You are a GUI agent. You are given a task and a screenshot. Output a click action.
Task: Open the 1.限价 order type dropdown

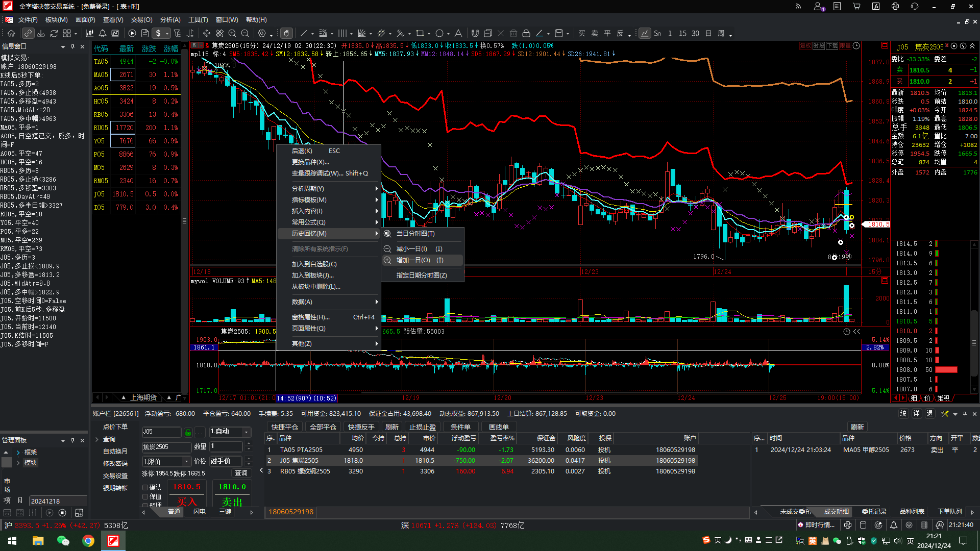click(187, 461)
